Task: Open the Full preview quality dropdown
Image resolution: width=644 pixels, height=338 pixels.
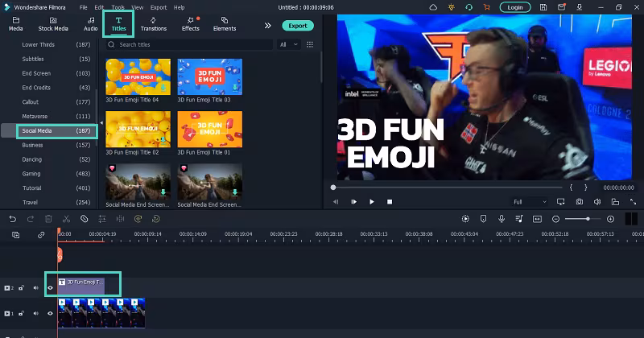Action: pyautogui.click(x=530, y=202)
